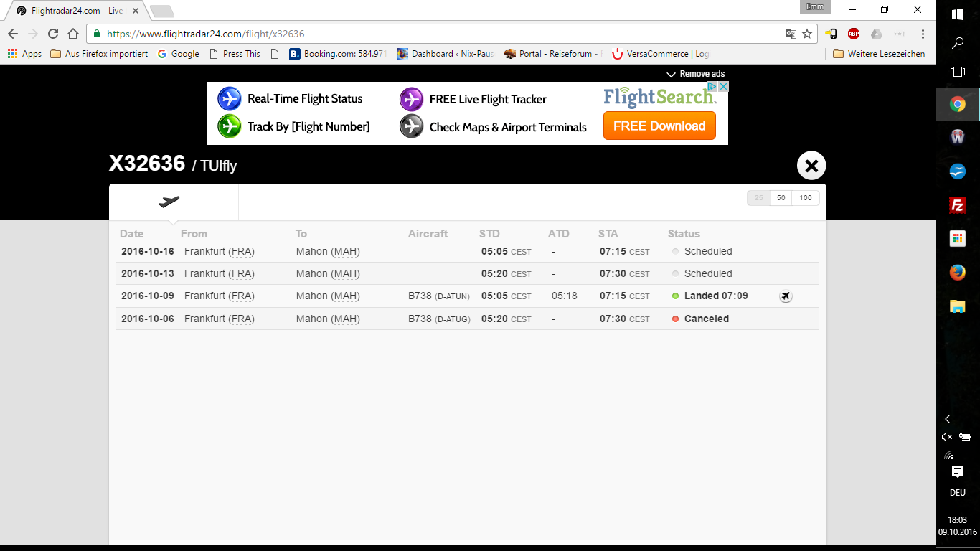
Task: Open the Weitere Lesezeichen bookmarks folder
Action: pyautogui.click(x=879, y=54)
